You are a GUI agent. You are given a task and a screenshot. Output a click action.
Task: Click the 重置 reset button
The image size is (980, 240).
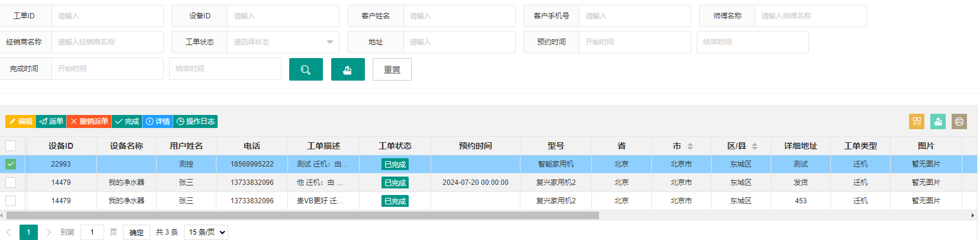point(392,69)
